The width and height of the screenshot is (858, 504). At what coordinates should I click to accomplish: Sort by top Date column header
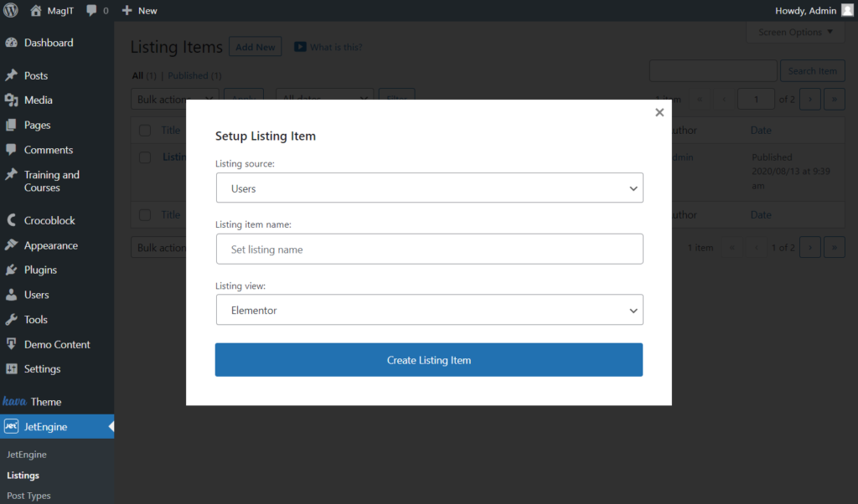(x=761, y=130)
